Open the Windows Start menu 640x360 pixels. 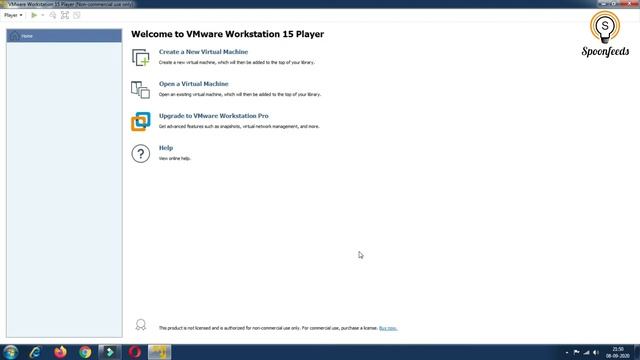click(10, 352)
